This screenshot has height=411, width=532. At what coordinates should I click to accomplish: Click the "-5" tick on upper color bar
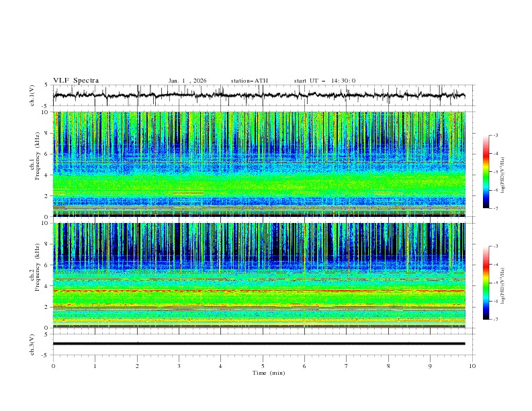point(496,172)
